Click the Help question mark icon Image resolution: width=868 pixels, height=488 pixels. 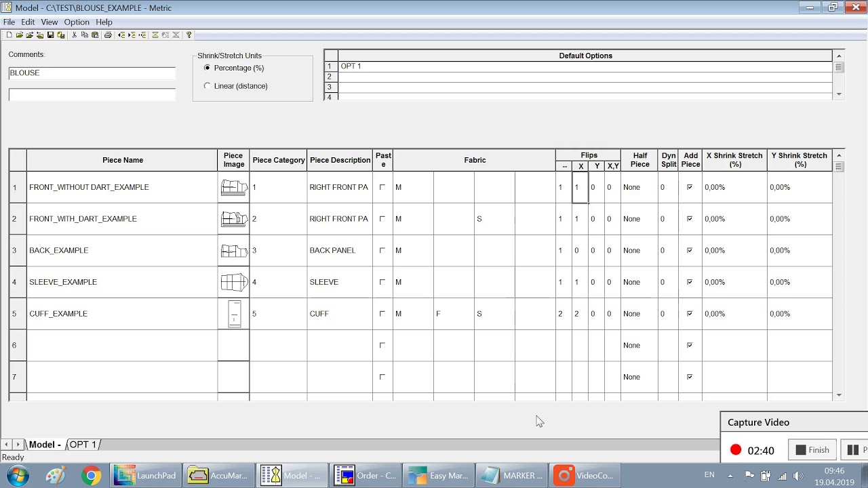(x=189, y=35)
